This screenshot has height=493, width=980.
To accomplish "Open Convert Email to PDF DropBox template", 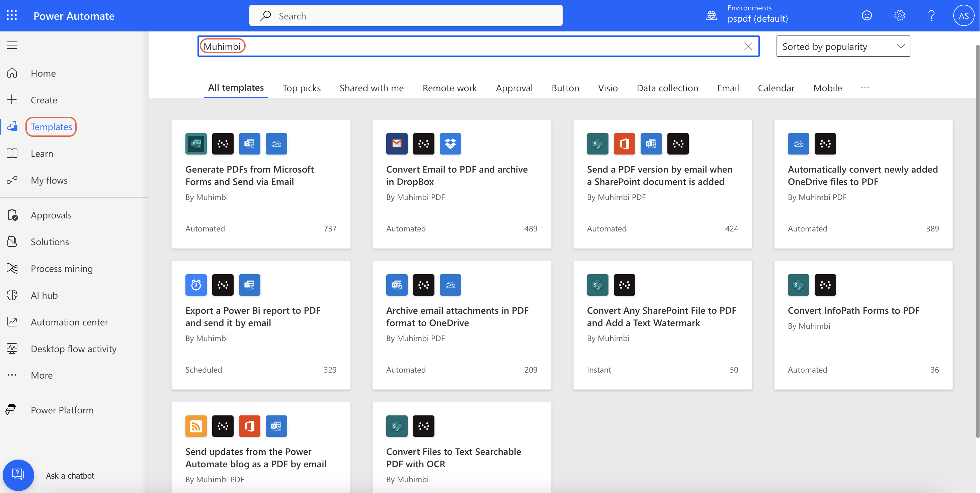I will coord(457,175).
